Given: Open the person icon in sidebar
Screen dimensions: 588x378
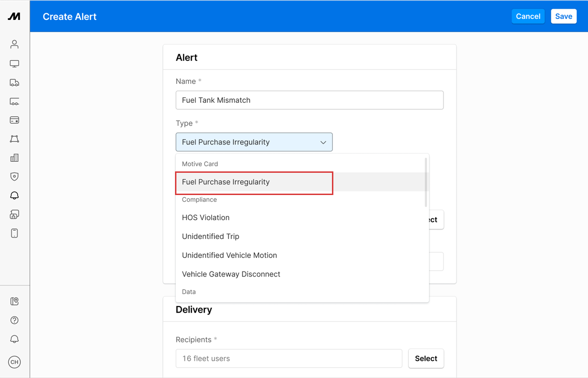Looking at the screenshot, I should [x=14, y=44].
